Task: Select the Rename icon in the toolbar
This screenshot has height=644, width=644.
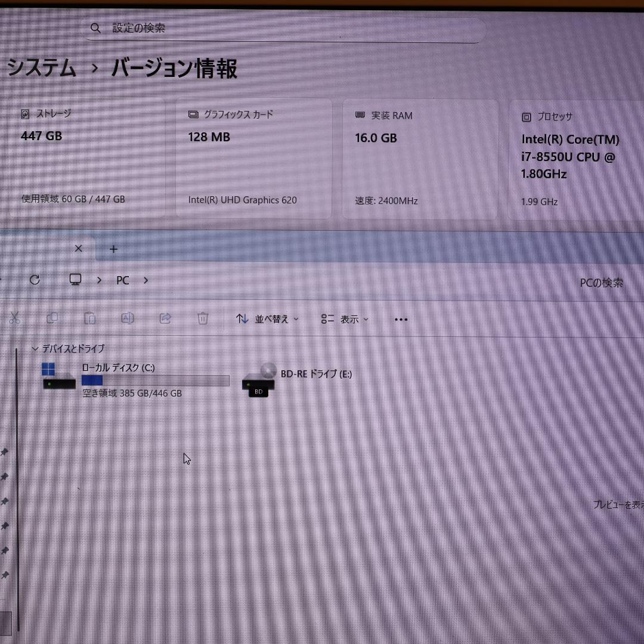Action: [x=128, y=318]
